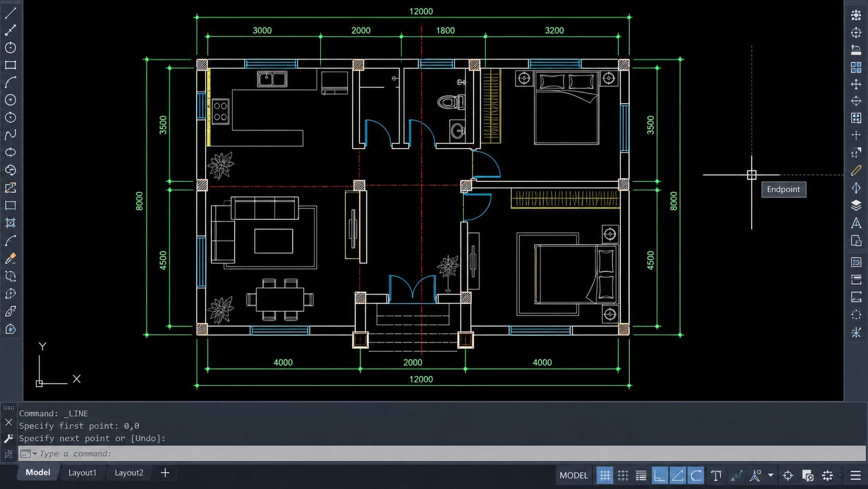This screenshot has height=489, width=868.
Task: Click the top 3000 dimension label
Action: coord(262,31)
